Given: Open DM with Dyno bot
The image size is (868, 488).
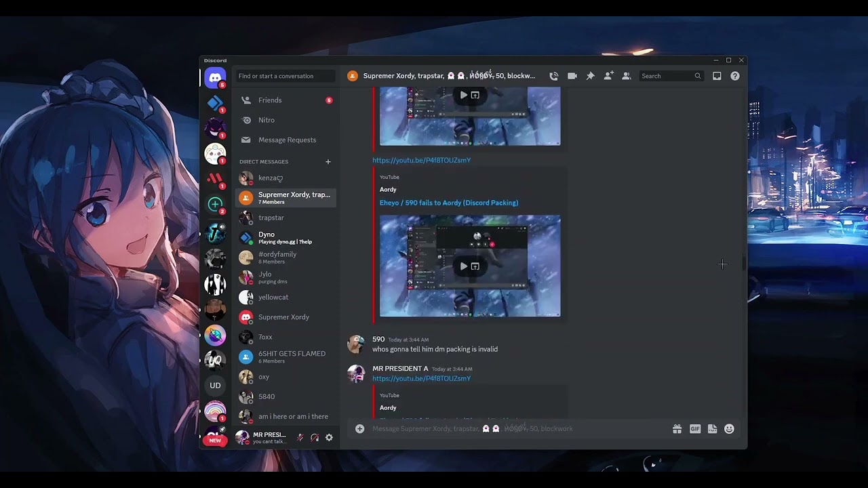Looking at the screenshot, I should point(285,238).
